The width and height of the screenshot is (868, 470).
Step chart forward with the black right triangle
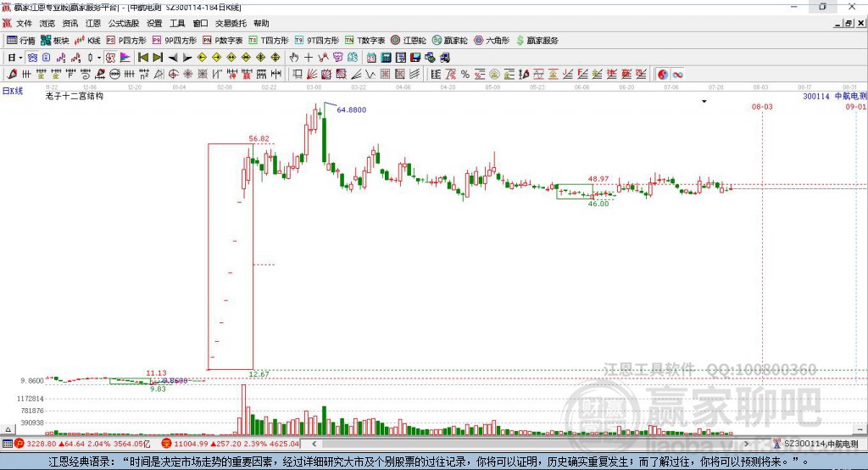point(187,58)
